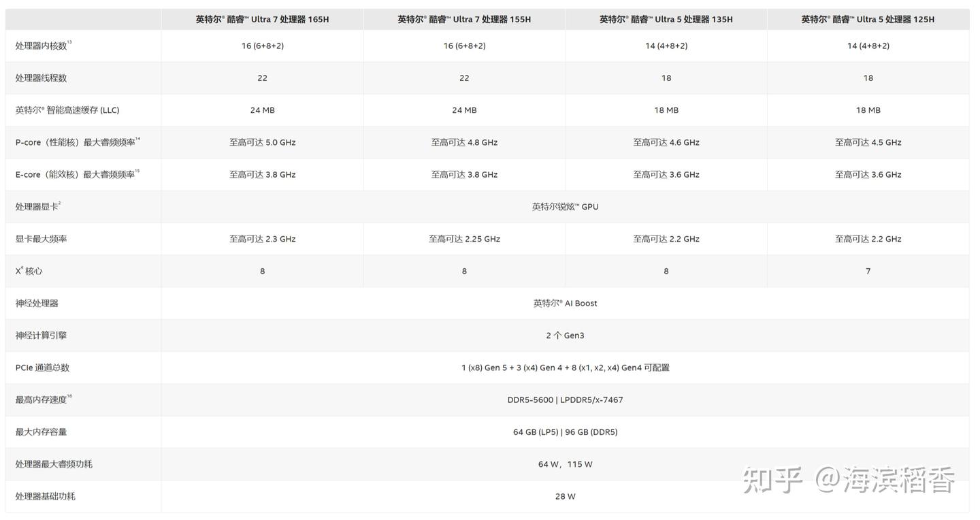Screen dimensions: 980x520
Task: Select the Ultra 5 处理器 125H column header
Action: point(868,19)
